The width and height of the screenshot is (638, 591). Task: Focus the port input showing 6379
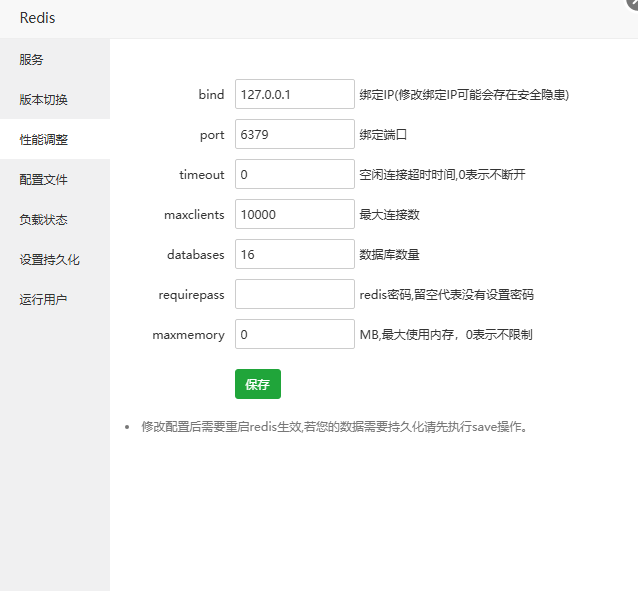[294, 134]
